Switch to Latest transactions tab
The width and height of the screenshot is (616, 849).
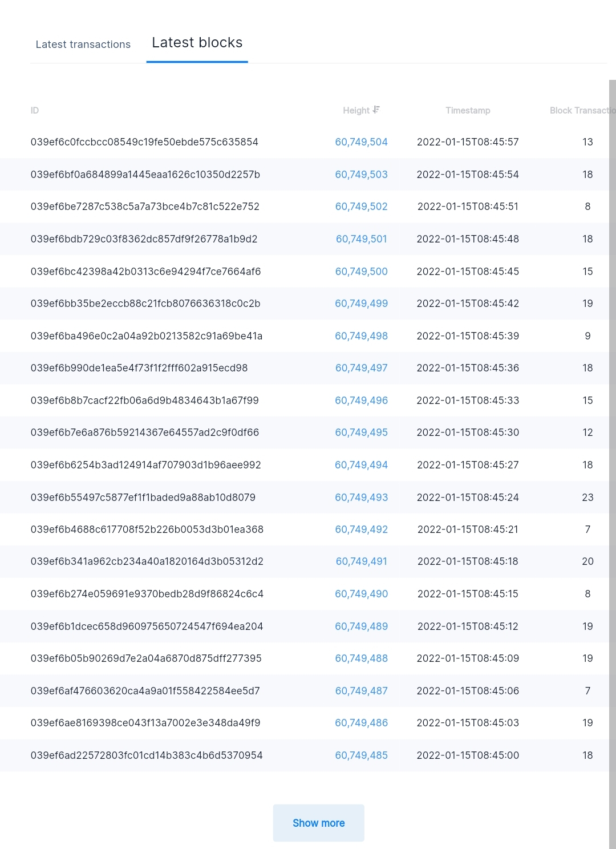[x=83, y=45]
